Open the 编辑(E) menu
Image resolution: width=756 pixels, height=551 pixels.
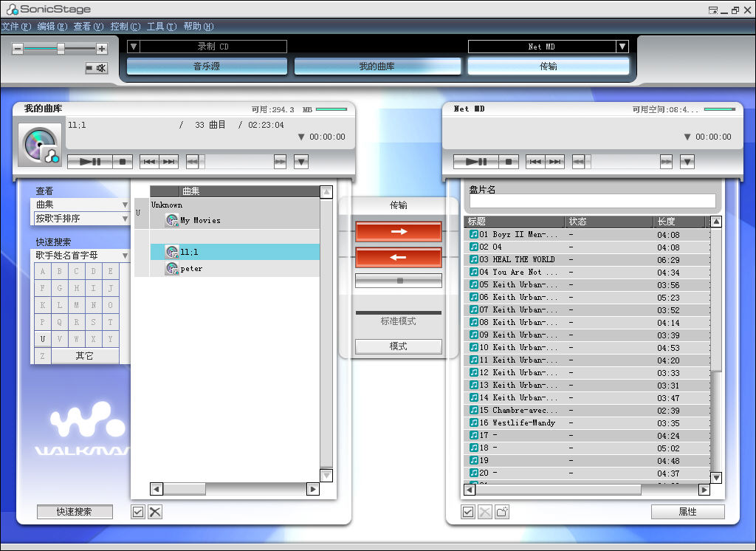click(52, 27)
